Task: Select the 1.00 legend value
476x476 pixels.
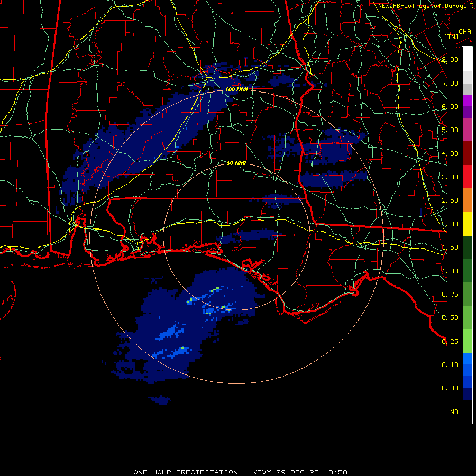Action: [x=450, y=271]
